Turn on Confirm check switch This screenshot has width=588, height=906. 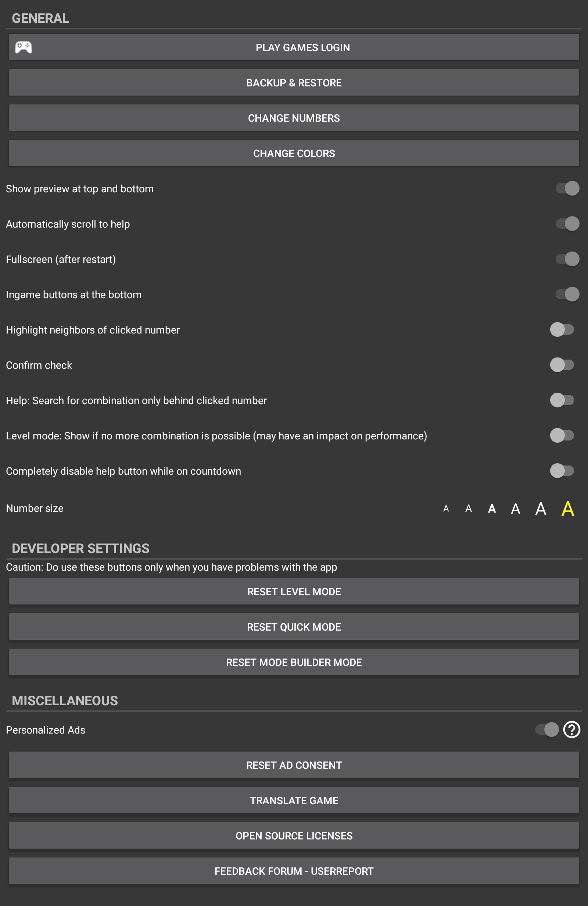(x=562, y=365)
